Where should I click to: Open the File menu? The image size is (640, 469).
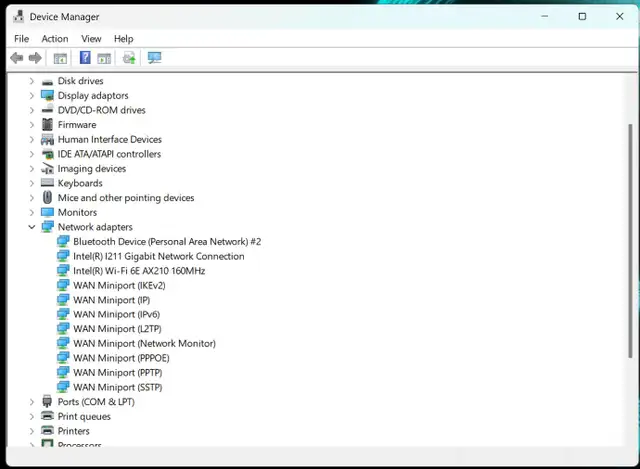21,39
